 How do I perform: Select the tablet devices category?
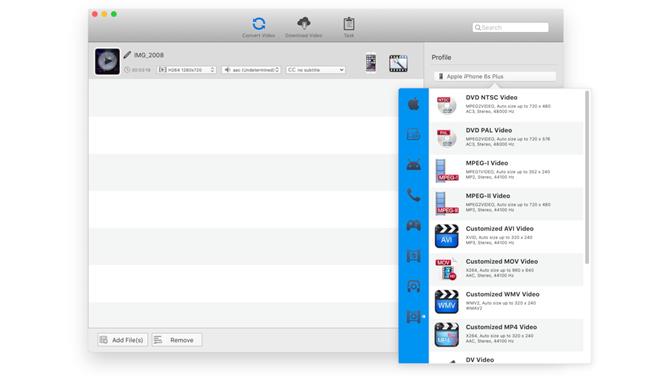(x=413, y=134)
